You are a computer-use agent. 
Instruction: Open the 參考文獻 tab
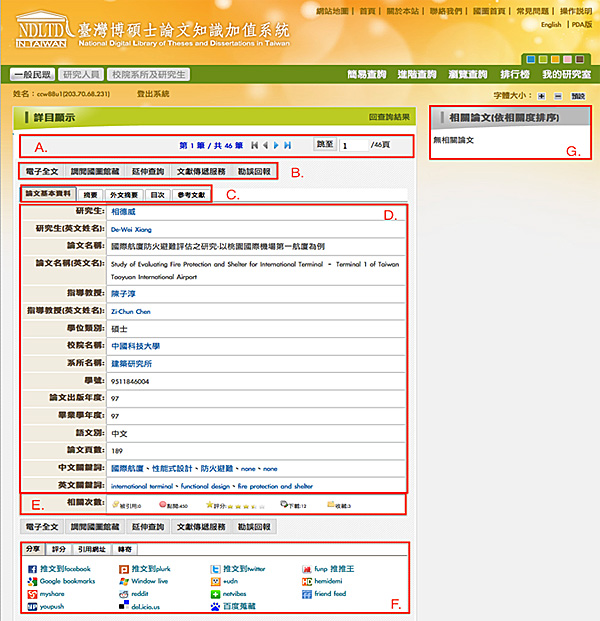pos(190,194)
